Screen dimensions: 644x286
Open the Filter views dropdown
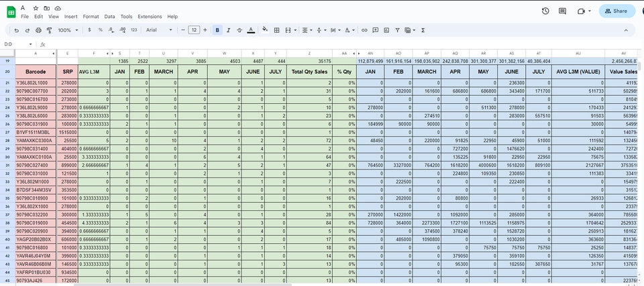pyautogui.click(x=410, y=30)
